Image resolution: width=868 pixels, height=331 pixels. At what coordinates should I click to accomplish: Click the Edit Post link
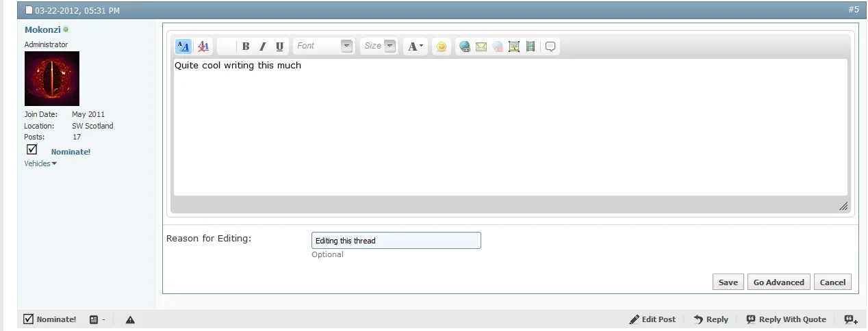(652, 319)
